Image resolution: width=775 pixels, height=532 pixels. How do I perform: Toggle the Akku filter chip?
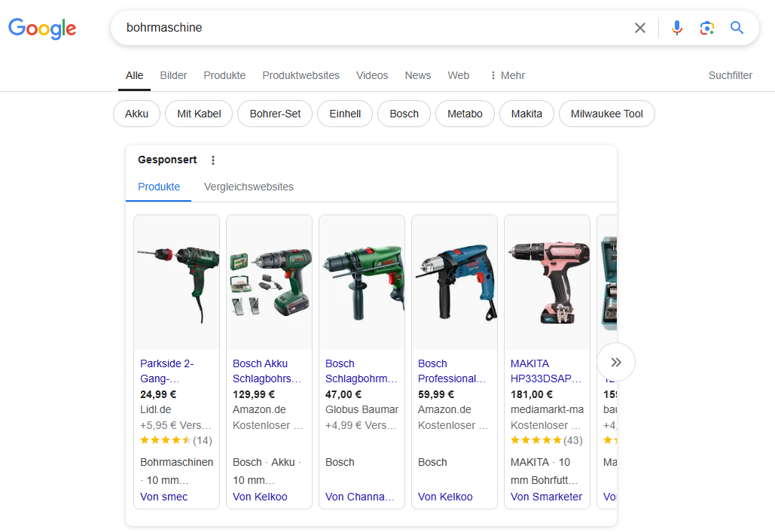[x=136, y=114]
